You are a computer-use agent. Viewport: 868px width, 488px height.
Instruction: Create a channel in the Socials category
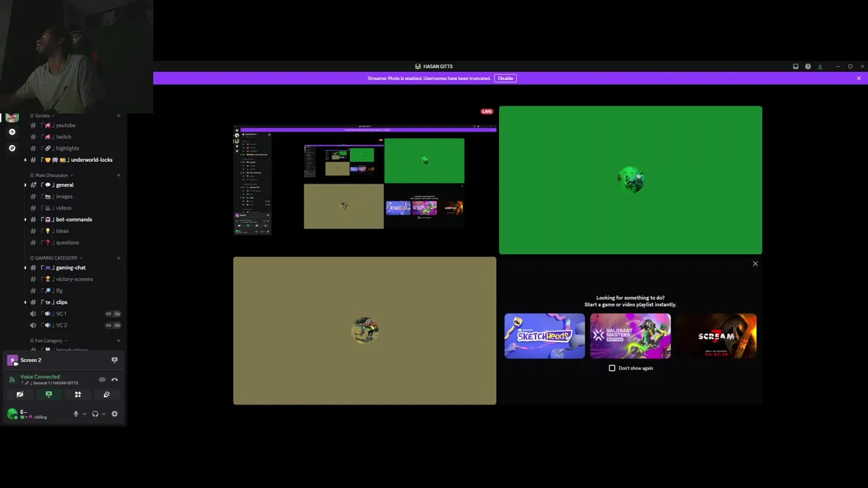pyautogui.click(x=119, y=116)
